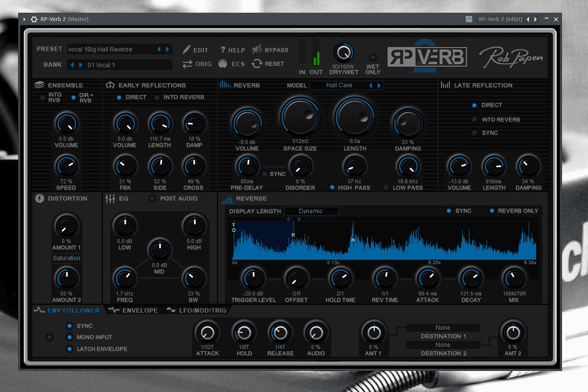Select Late Reflection INTO REVERB option

[474, 119]
